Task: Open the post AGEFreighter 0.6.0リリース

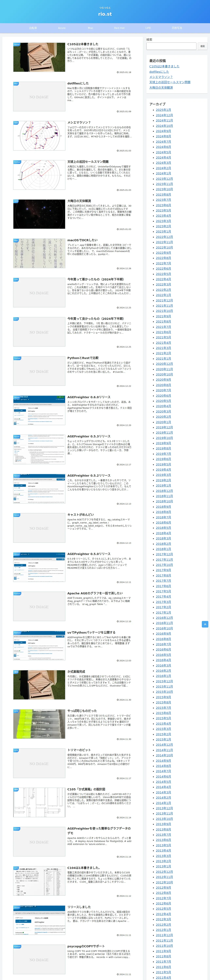Action: point(89,397)
